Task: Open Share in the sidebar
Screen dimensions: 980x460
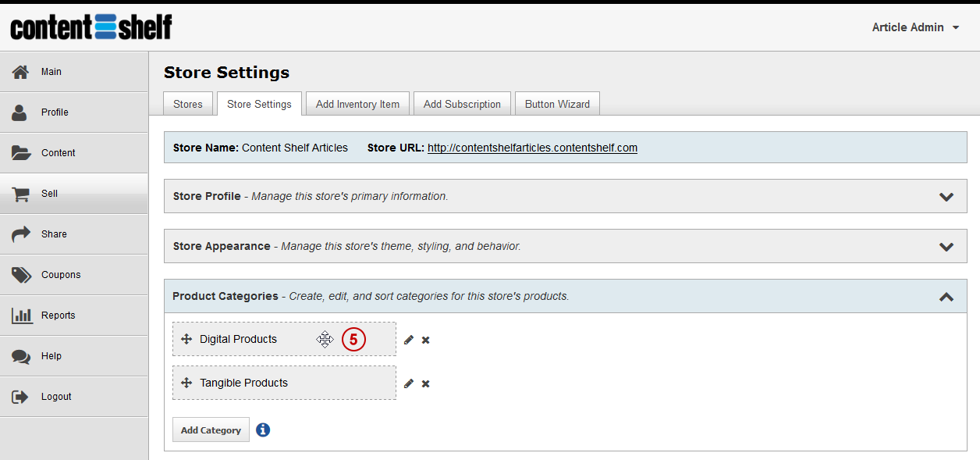Action: (74, 234)
